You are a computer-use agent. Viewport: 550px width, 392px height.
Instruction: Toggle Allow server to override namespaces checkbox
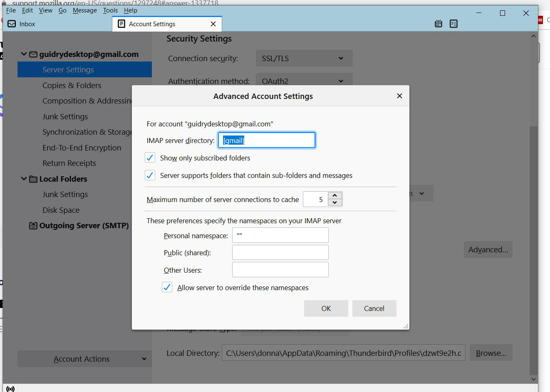point(167,287)
